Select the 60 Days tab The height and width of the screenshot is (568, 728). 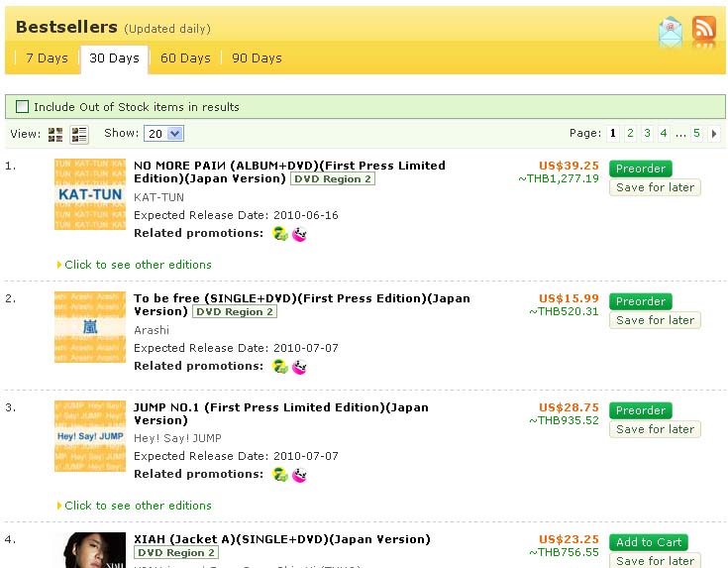click(x=185, y=58)
